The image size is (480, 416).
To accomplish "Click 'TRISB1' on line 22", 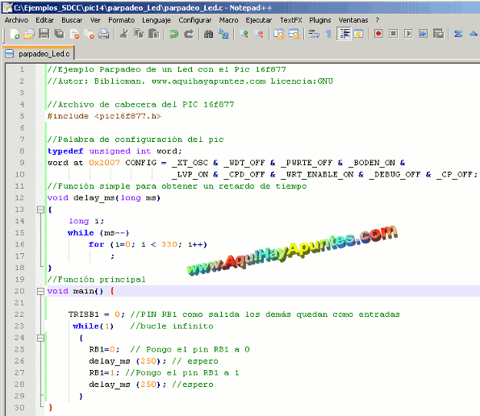I will 84,314.
